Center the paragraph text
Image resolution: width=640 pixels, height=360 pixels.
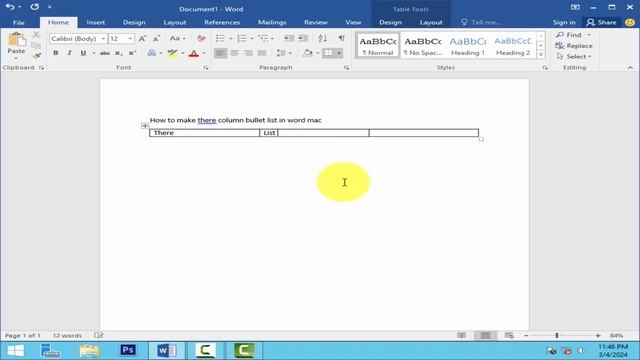click(x=234, y=53)
